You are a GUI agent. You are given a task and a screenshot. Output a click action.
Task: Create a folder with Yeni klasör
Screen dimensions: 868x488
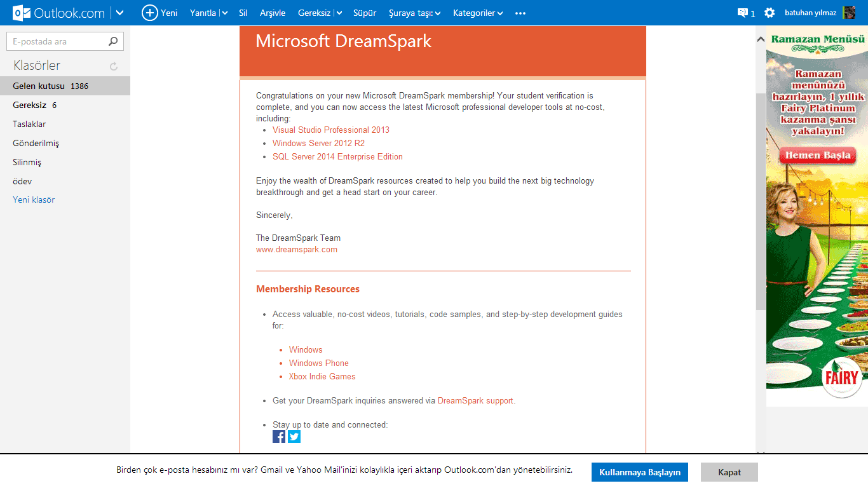tap(34, 200)
